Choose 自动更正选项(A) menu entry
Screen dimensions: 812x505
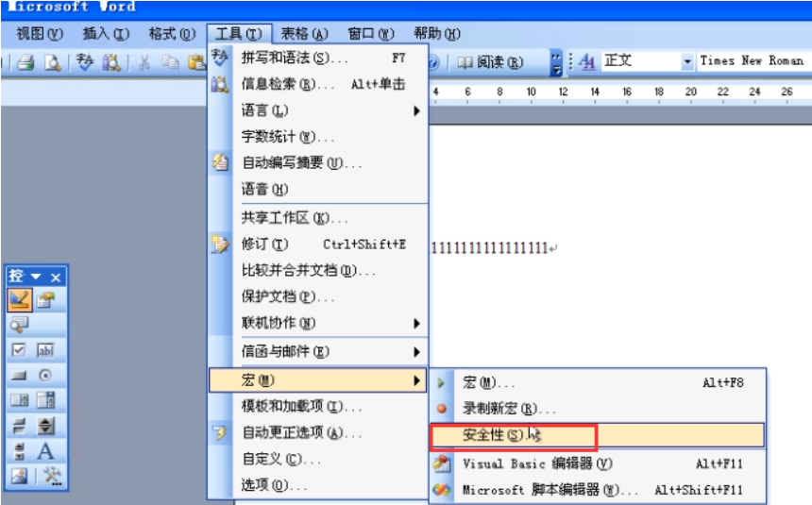(318, 432)
